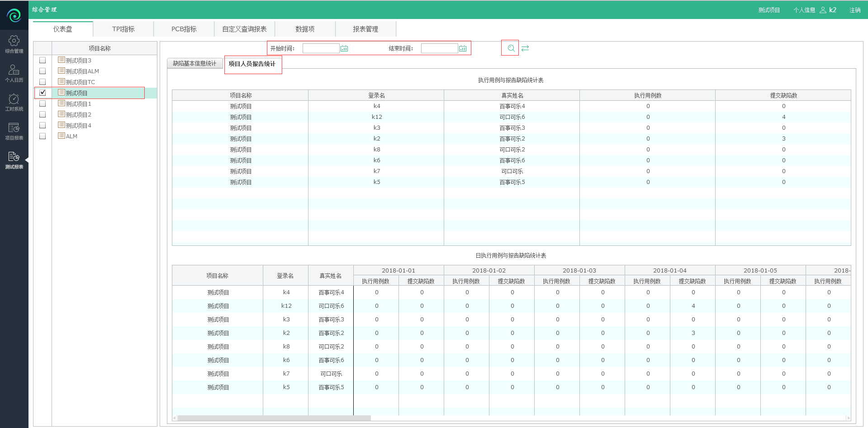Open the 工时系统 sidebar icon
Viewport: 868px width, 428px height.
click(14, 102)
